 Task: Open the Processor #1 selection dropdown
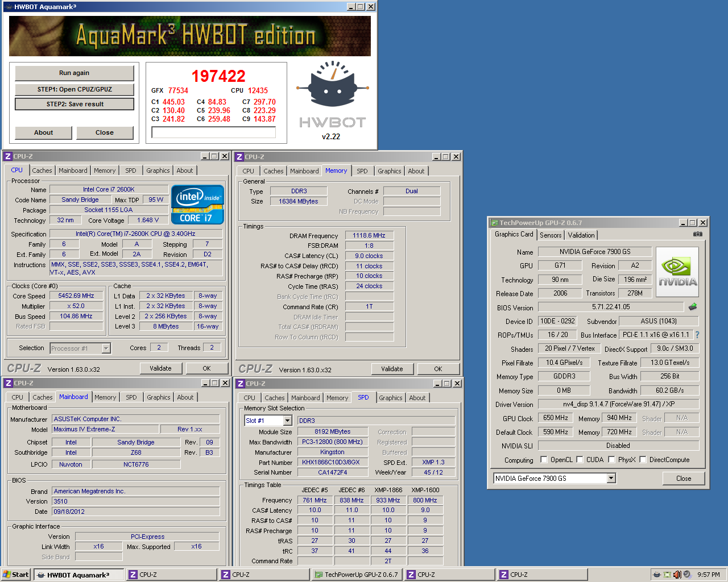tap(106, 348)
